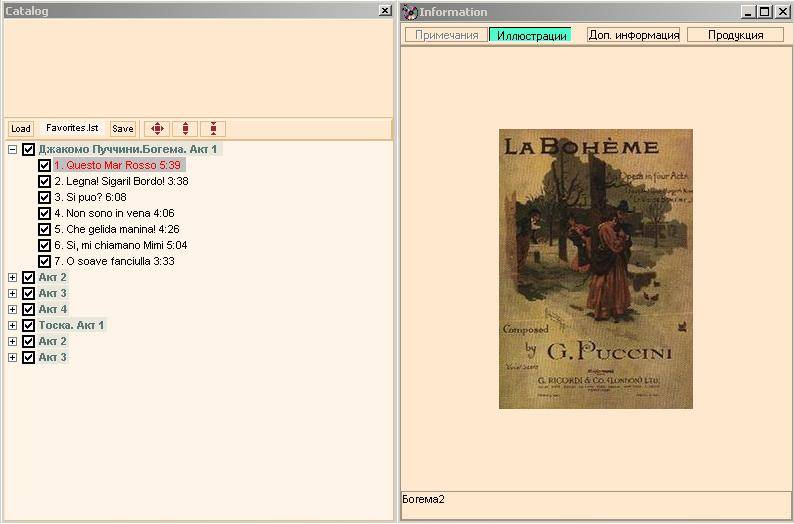The width and height of the screenshot is (794, 524).
Task: Select the track 2. Legna! Sigari! Bordo! 3:38
Action: [x=122, y=181]
